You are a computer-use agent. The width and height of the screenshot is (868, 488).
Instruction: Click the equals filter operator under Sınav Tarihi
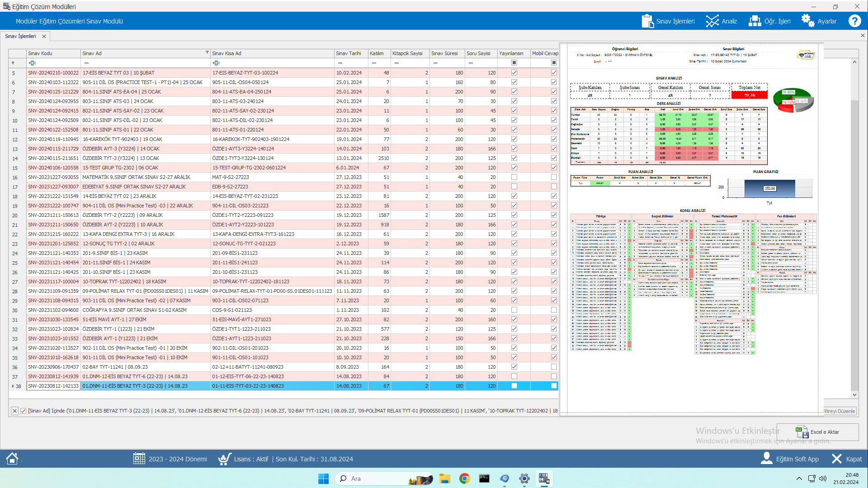(x=340, y=63)
